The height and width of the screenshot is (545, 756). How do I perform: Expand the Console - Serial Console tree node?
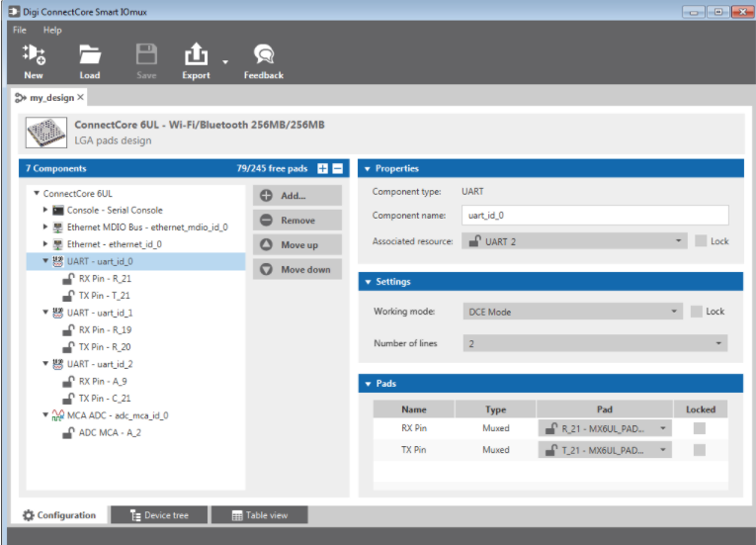(45, 211)
